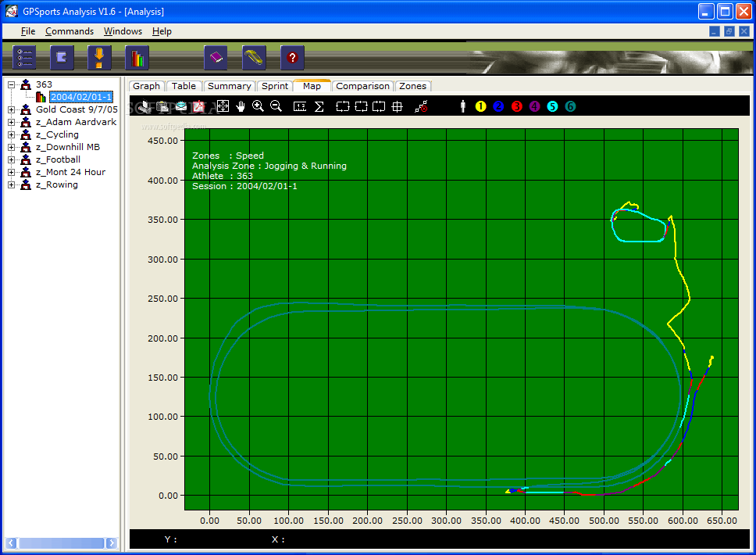756x555 pixels.
Task: Switch to the Sprint tab
Action: click(275, 86)
